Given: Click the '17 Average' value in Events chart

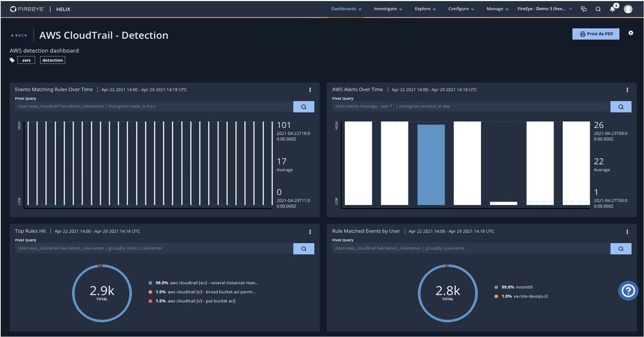Looking at the screenshot, I should pyautogui.click(x=284, y=165).
